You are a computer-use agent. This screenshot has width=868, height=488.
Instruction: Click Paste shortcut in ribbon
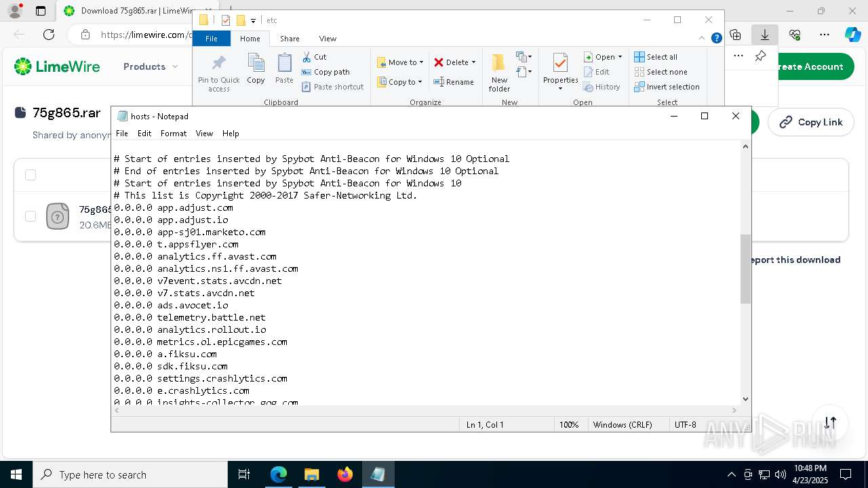point(332,87)
